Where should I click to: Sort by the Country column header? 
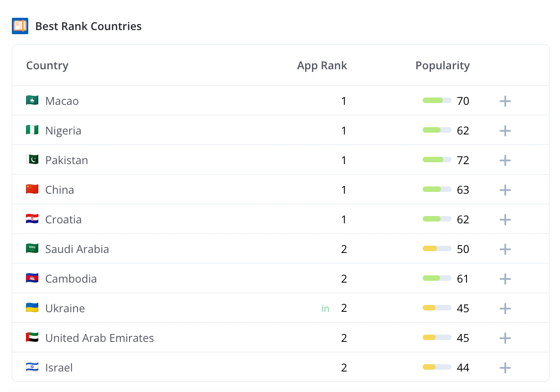point(47,66)
